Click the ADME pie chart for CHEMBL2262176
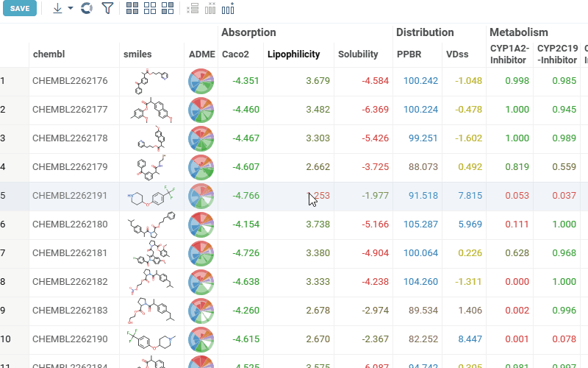Viewport: 588px width, 368px height. click(201, 81)
